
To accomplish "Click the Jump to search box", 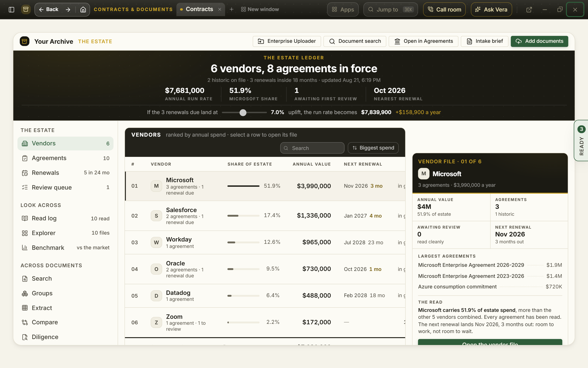I will pos(390,9).
